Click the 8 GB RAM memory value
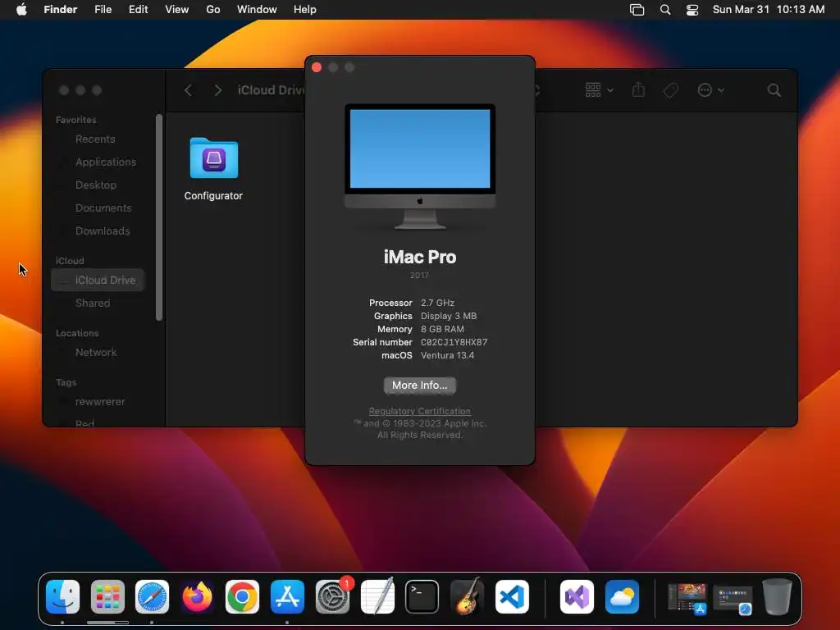Image resolution: width=840 pixels, height=630 pixels. point(442,329)
